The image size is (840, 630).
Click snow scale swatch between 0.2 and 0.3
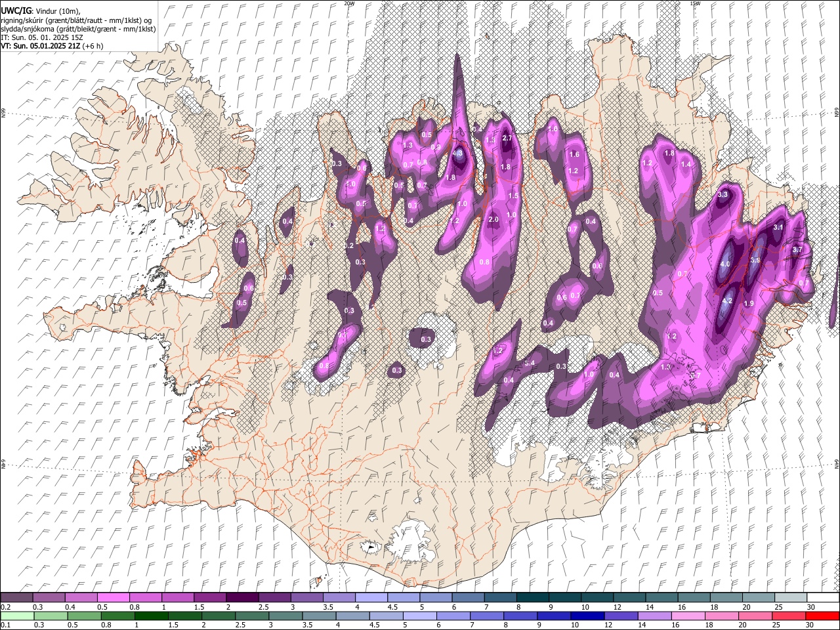(16, 597)
